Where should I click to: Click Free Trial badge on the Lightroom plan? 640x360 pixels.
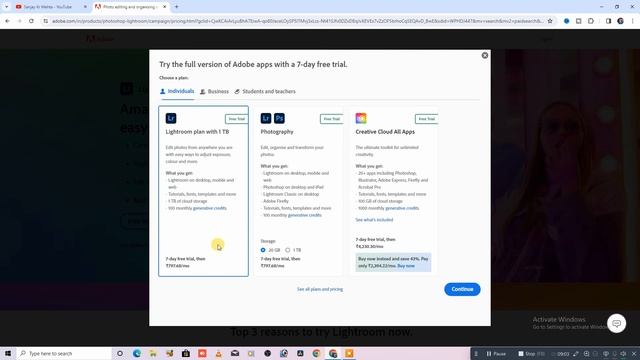pyautogui.click(x=236, y=119)
